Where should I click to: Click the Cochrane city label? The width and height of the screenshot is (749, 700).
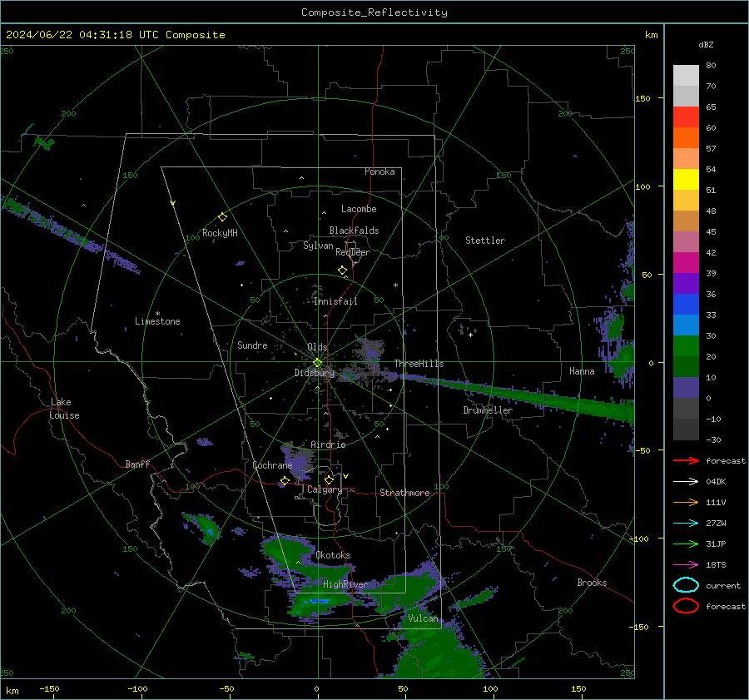coord(272,465)
